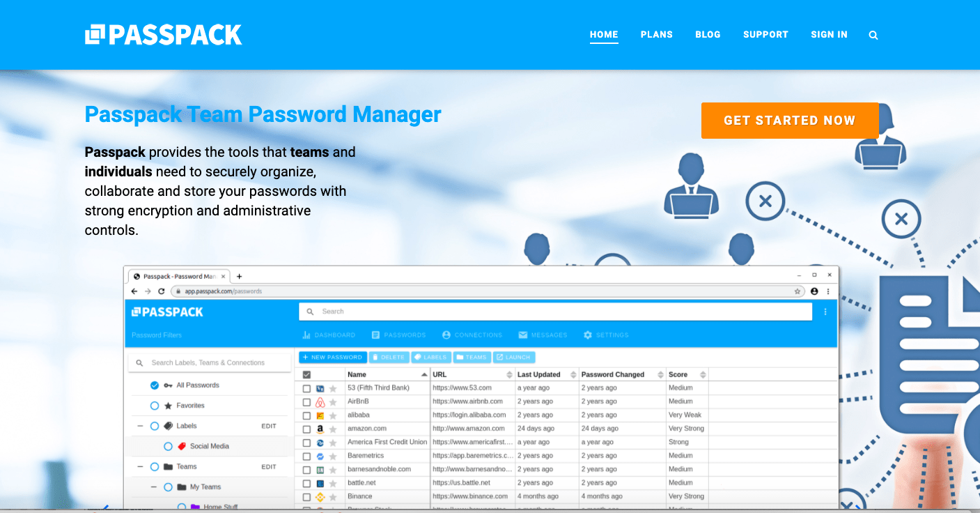Open the browser profile avatar icon
Screen dimensions: 980x513
tap(814, 291)
